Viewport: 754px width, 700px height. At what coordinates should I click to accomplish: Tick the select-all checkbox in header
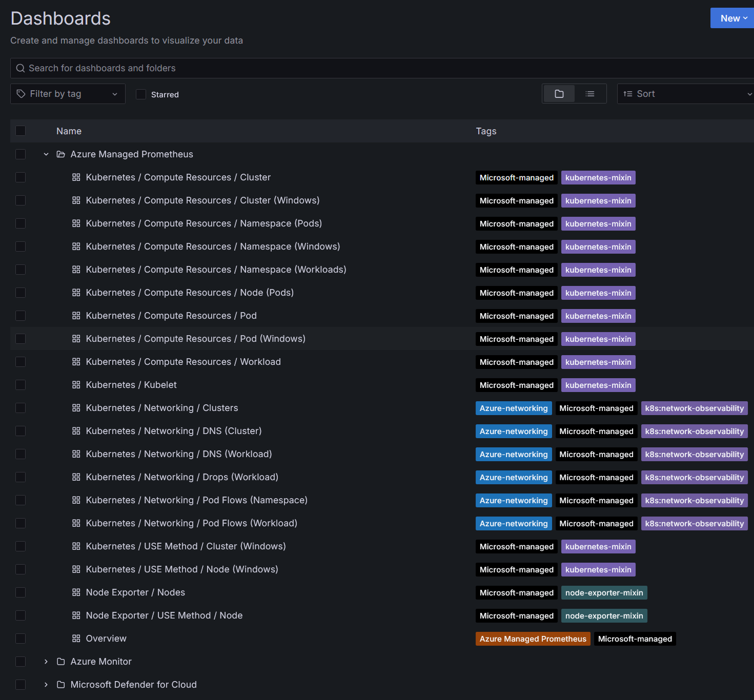(x=21, y=131)
